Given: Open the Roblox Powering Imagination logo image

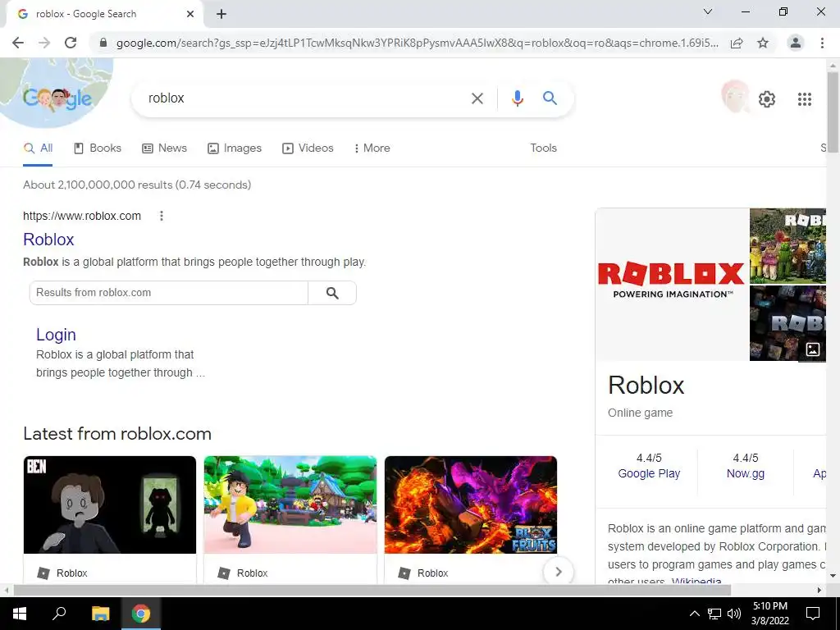Looking at the screenshot, I should (x=672, y=285).
